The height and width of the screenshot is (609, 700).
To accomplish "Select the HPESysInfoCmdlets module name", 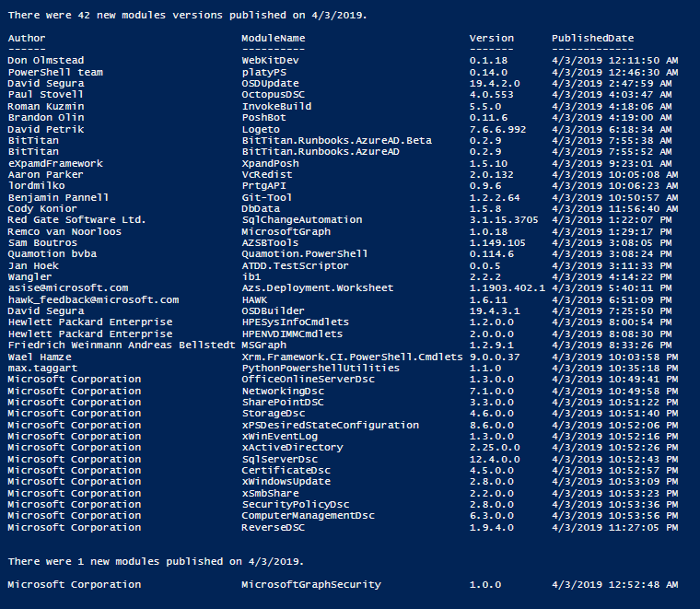I will 295,322.
